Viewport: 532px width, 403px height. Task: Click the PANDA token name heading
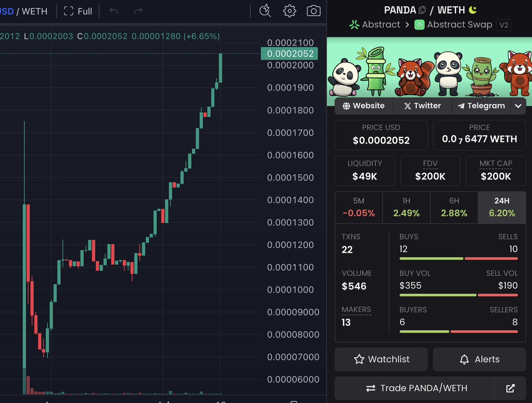(400, 10)
